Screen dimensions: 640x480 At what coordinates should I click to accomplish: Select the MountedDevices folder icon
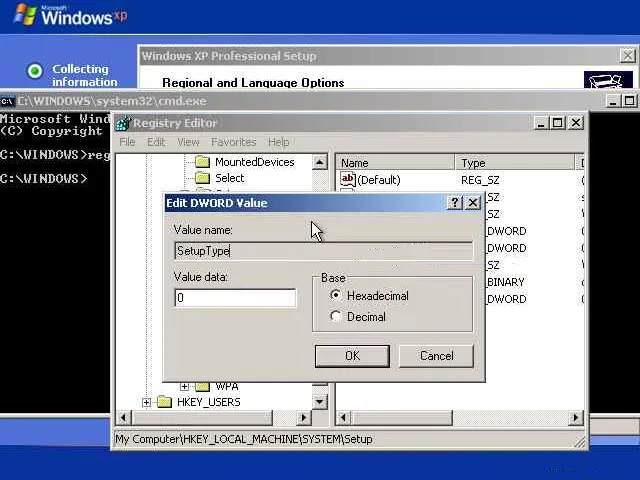tap(202, 162)
